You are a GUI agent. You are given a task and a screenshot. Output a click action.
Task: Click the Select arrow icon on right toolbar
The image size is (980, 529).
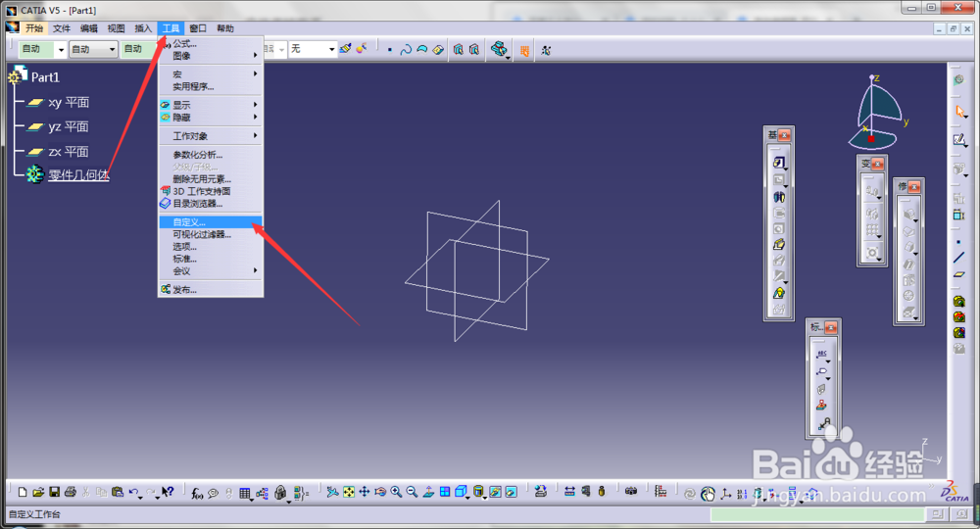point(959,112)
